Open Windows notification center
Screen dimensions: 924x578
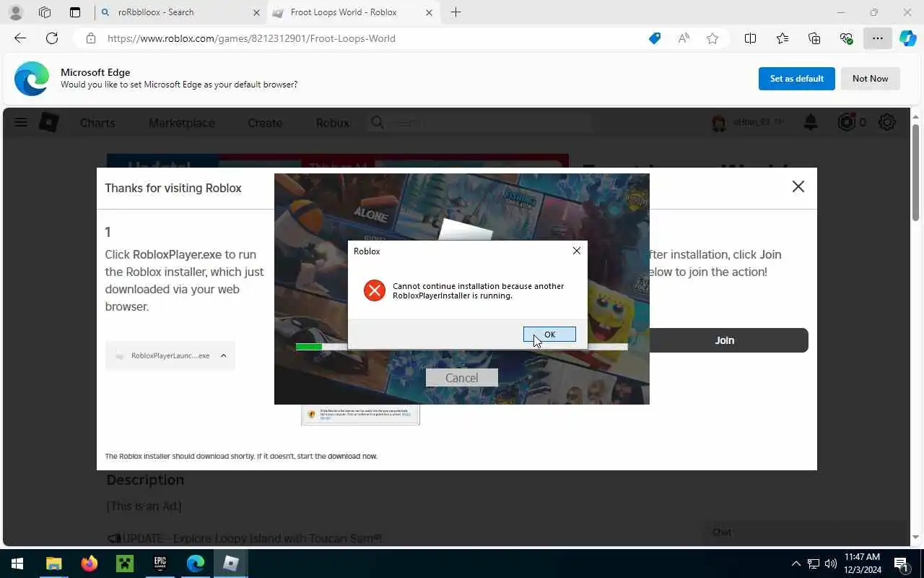[x=902, y=564]
